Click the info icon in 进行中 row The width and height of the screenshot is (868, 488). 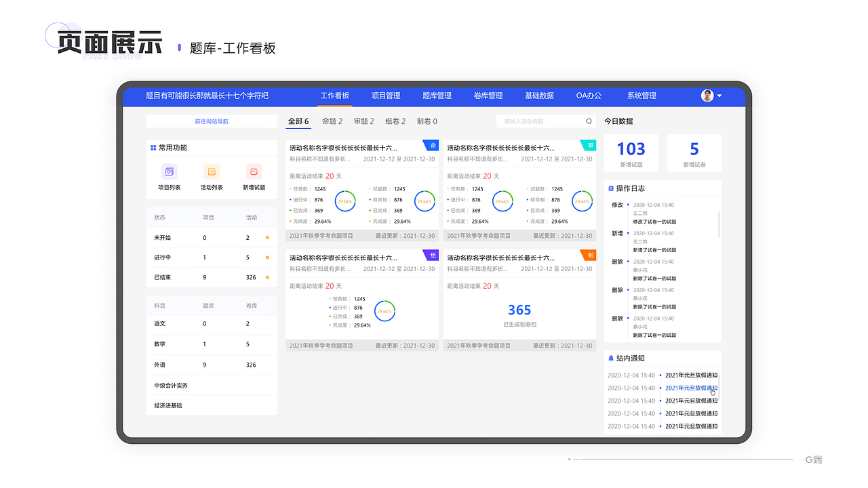coord(267,258)
